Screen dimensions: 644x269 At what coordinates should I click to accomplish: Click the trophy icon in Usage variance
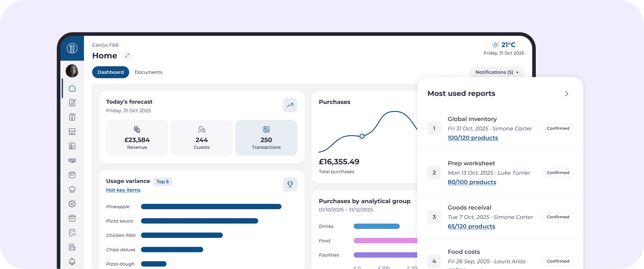click(290, 184)
